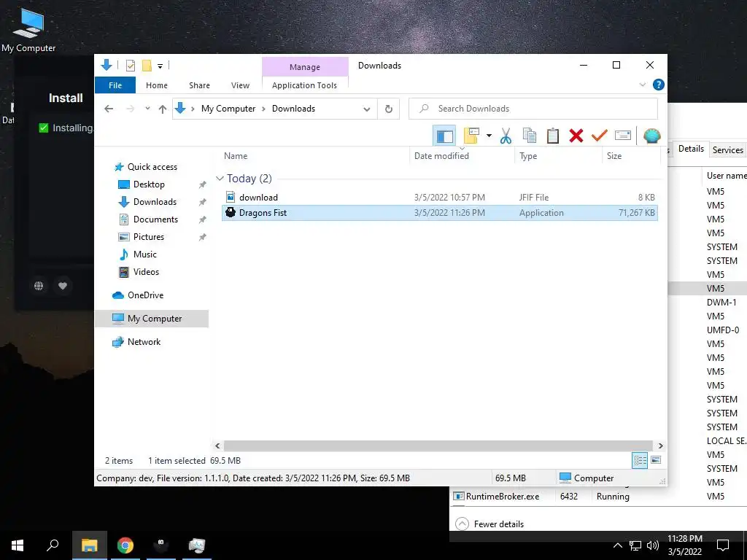Refresh the Downloads folder

(x=389, y=109)
